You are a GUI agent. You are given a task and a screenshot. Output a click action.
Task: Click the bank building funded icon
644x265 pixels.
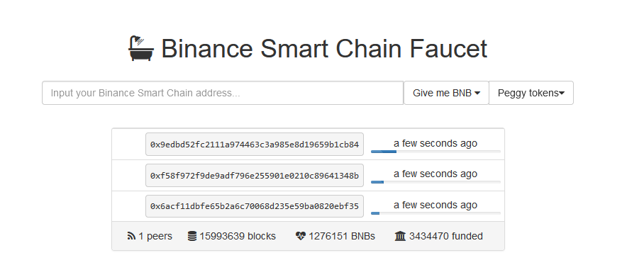(x=400, y=236)
